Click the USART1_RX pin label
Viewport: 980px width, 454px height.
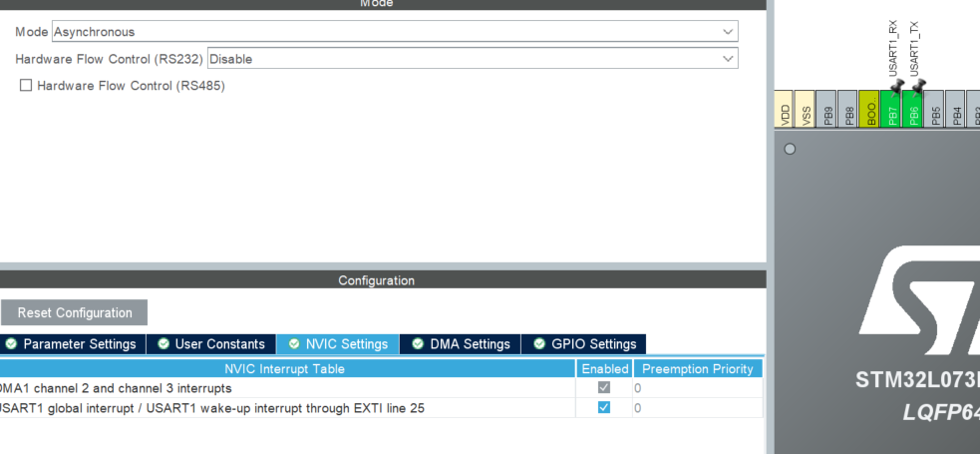pyautogui.click(x=893, y=49)
